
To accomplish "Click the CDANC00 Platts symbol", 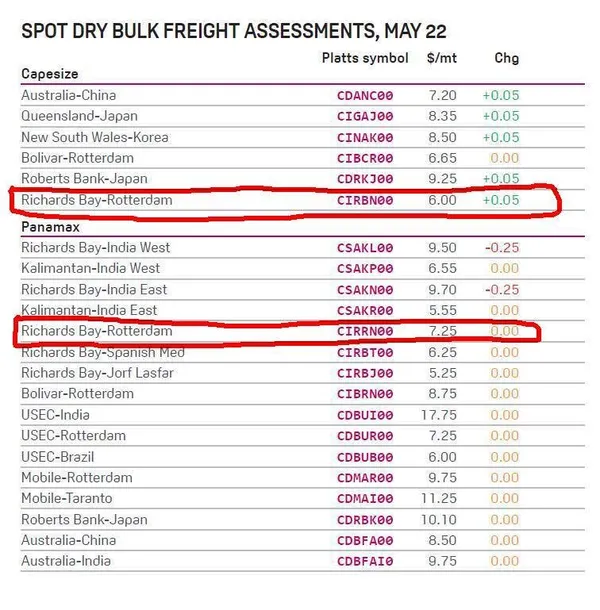I will point(365,96).
